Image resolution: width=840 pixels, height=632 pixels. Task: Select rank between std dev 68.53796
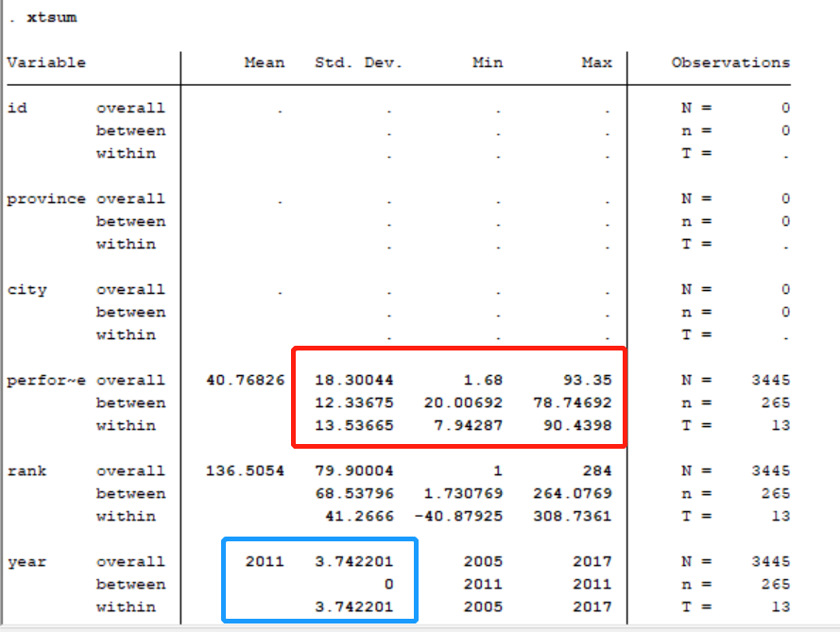[354, 494]
